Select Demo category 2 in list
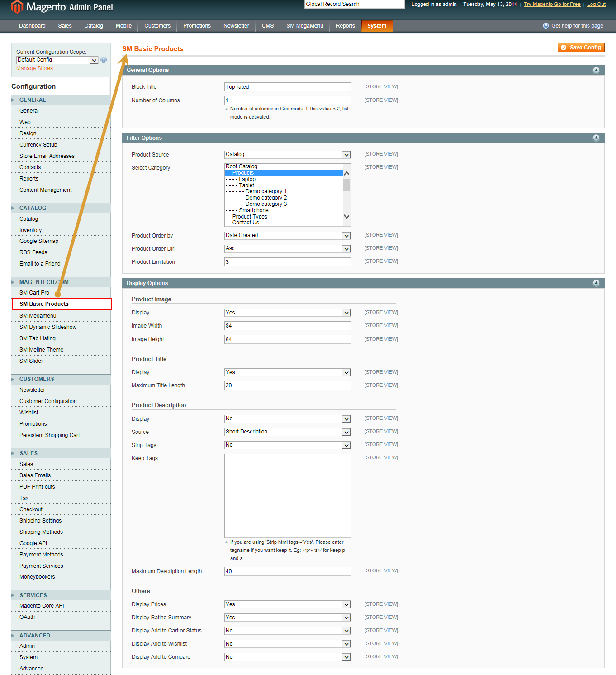This screenshot has height=675, width=616. pyautogui.click(x=284, y=198)
